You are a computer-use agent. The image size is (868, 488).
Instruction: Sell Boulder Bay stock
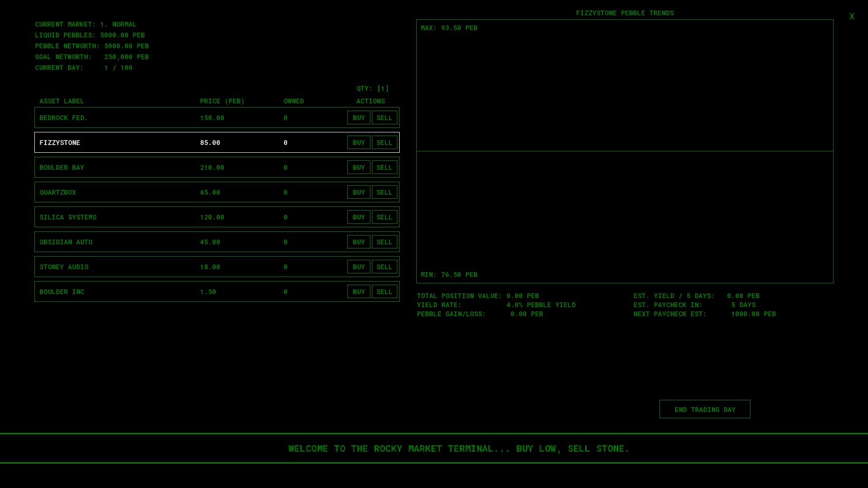coord(384,167)
